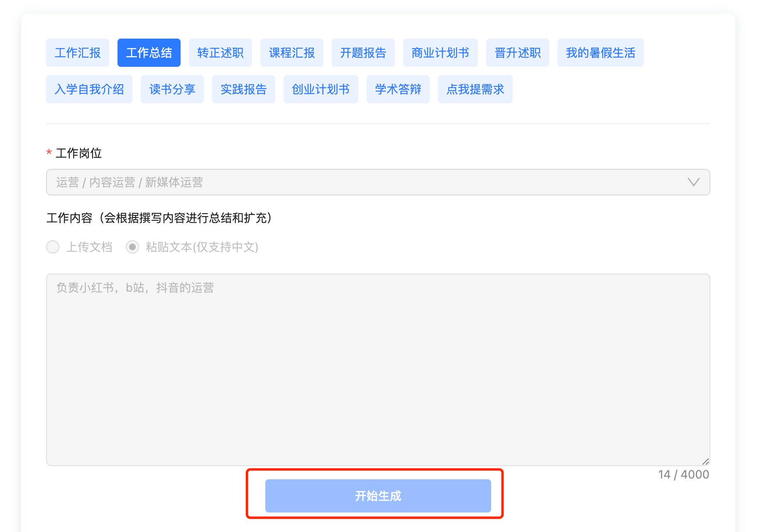Image resolution: width=783 pixels, height=532 pixels.
Task: Pick the 开题报告 template
Action: (x=363, y=53)
